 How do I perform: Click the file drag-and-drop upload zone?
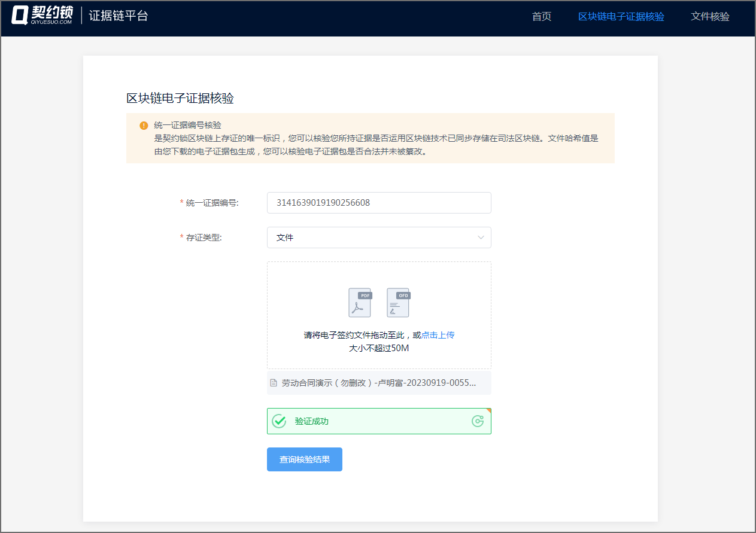pyautogui.click(x=379, y=315)
